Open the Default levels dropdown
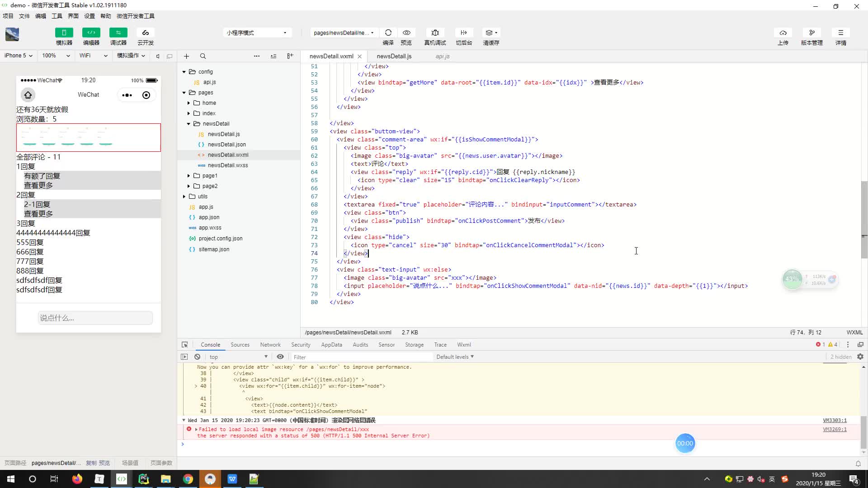The height and width of the screenshot is (488, 868). tap(455, 357)
